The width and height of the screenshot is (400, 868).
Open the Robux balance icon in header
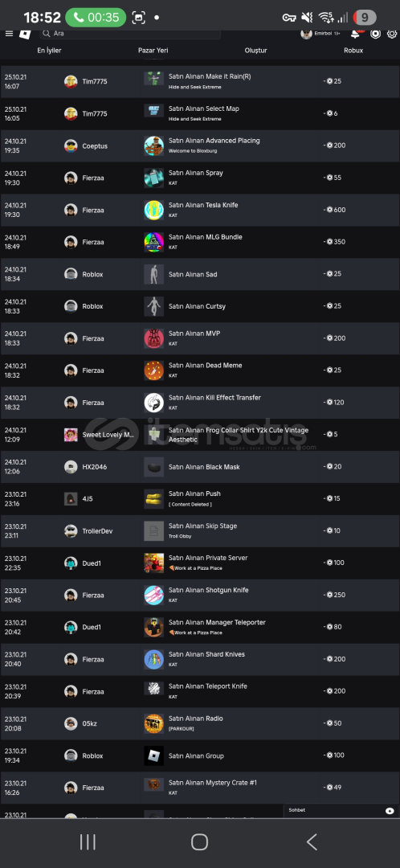(376, 34)
